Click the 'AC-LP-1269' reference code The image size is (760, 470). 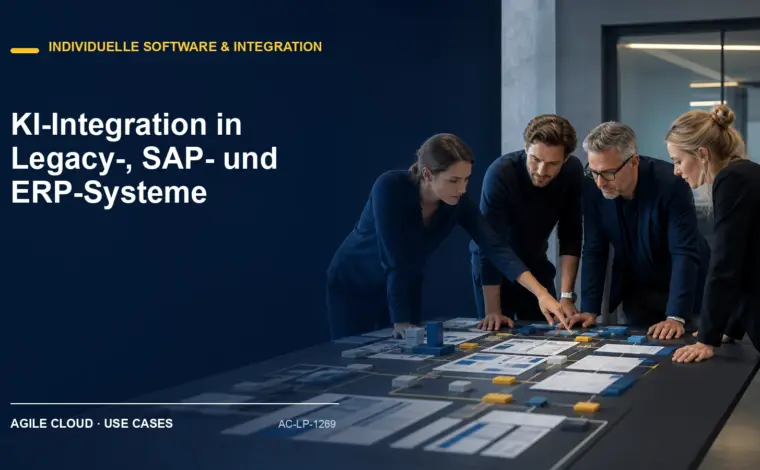pyautogui.click(x=307, y=424)
